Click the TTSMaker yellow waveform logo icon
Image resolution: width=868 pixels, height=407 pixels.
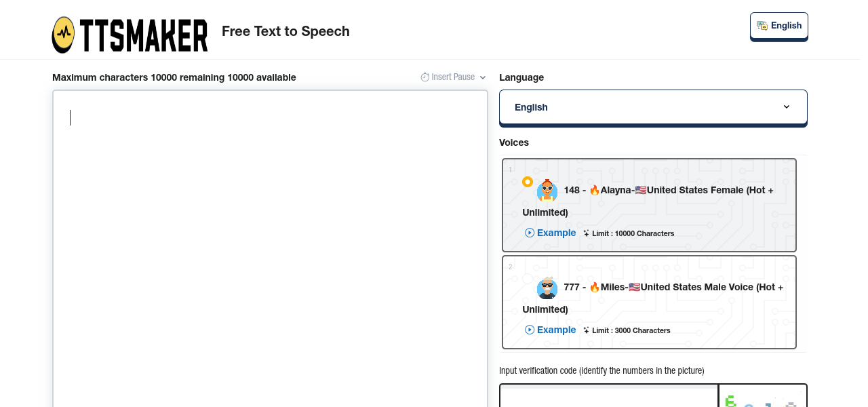point(64,35)
